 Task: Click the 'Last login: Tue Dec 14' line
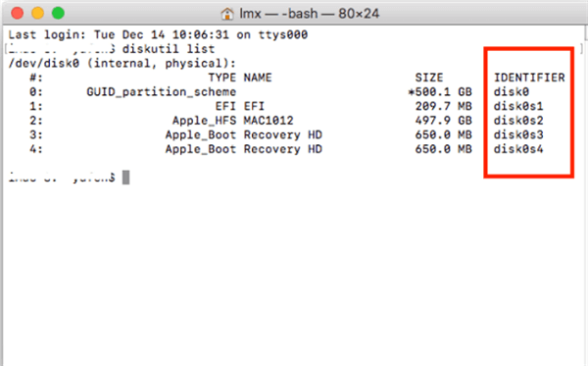(158, 35)
